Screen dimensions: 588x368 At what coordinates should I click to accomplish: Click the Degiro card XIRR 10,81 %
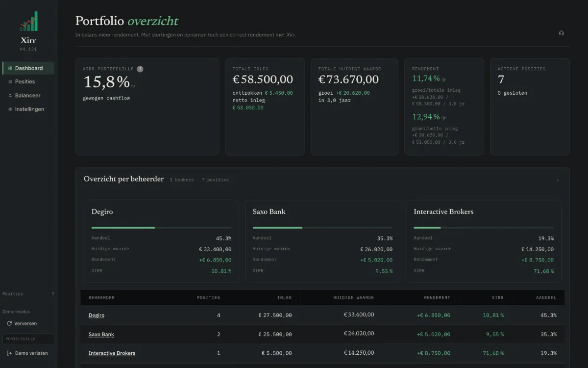point(221,271)
